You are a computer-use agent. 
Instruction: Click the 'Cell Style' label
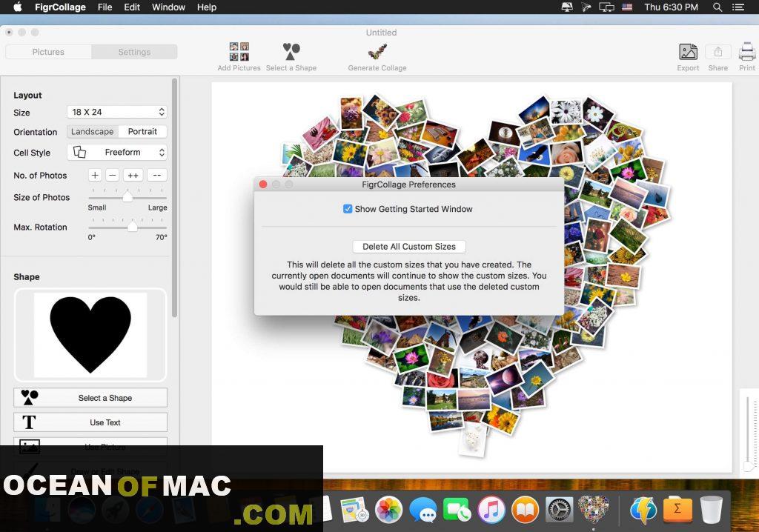click(x=32, y=153)
